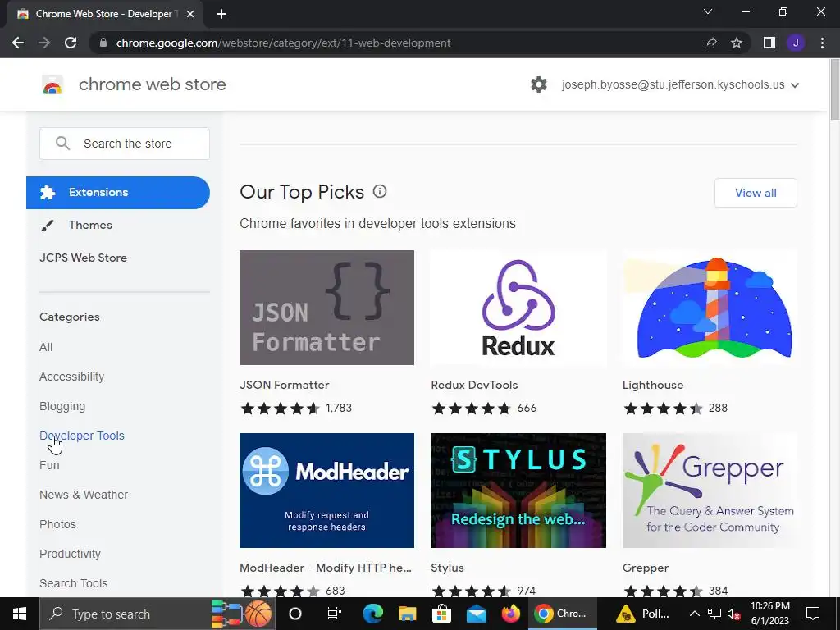The image size is (840, 630).
Task: Open Task View on the taskbar
Action: point(335,614)
